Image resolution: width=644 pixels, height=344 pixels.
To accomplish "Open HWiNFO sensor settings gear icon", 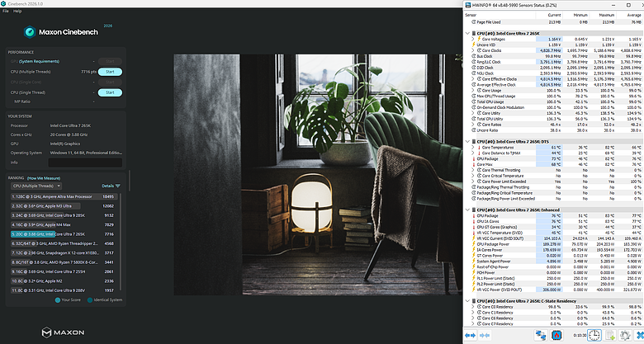I will pyautogui.click(x=625, y=336).
